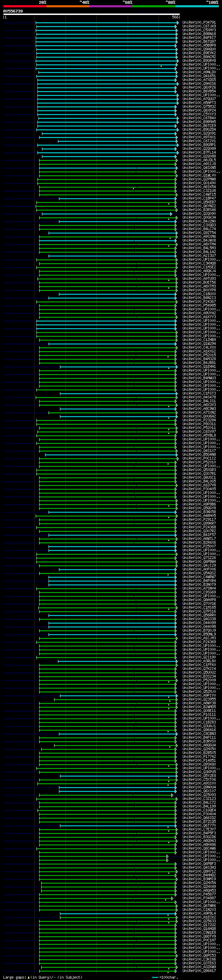Open hit UniRef100_C5XHY3

[199, 31]
